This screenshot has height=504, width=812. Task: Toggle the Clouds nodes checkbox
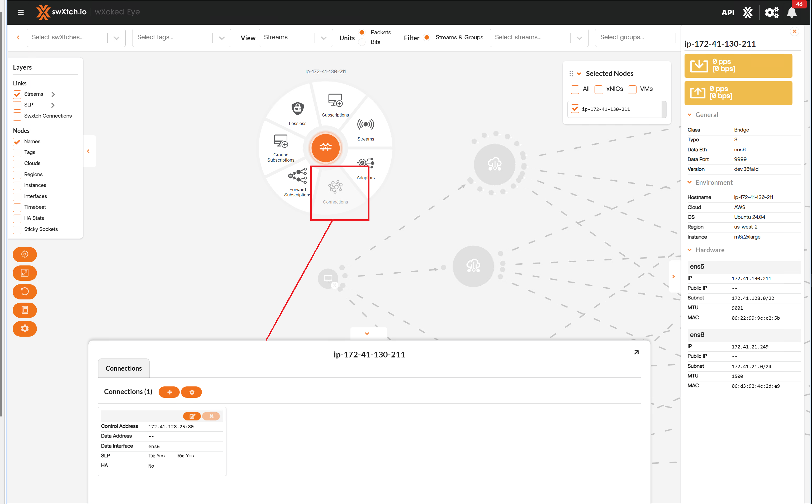(x=17, y=164)
